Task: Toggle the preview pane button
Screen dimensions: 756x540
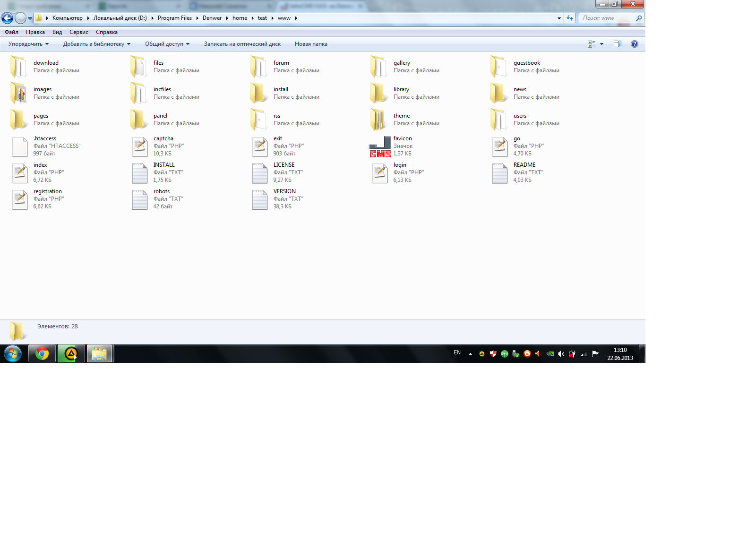Action: coord(618,44)
